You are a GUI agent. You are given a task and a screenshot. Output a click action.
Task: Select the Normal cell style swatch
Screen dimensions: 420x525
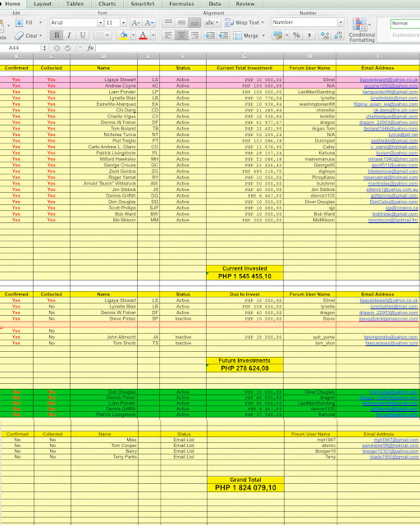click(405, 23)
